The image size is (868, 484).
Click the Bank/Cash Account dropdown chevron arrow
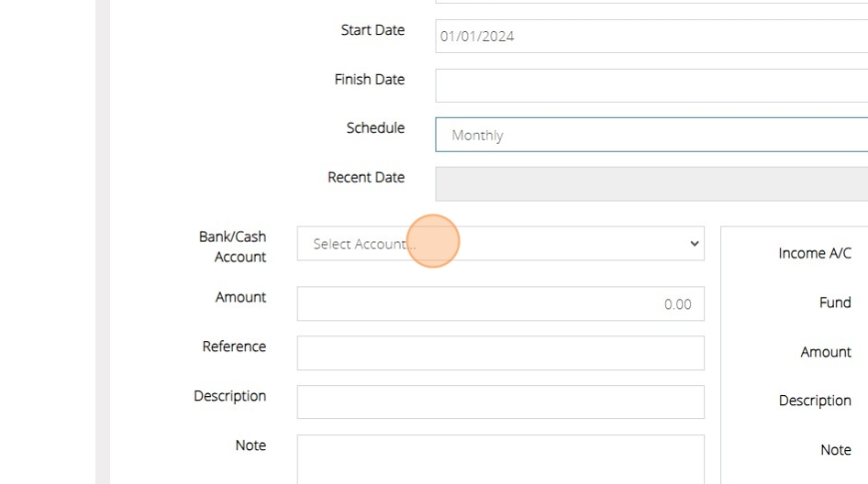click(x=694, y=244)
